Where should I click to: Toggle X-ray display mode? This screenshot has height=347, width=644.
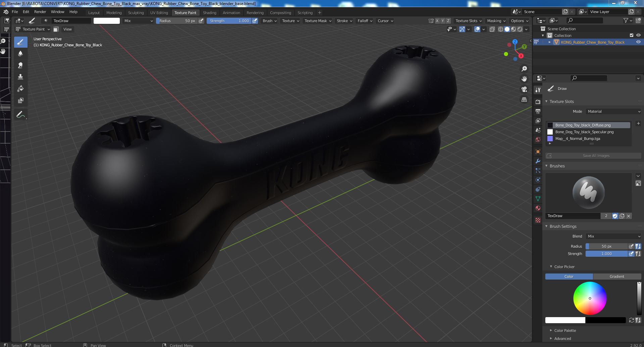[492, 29]
